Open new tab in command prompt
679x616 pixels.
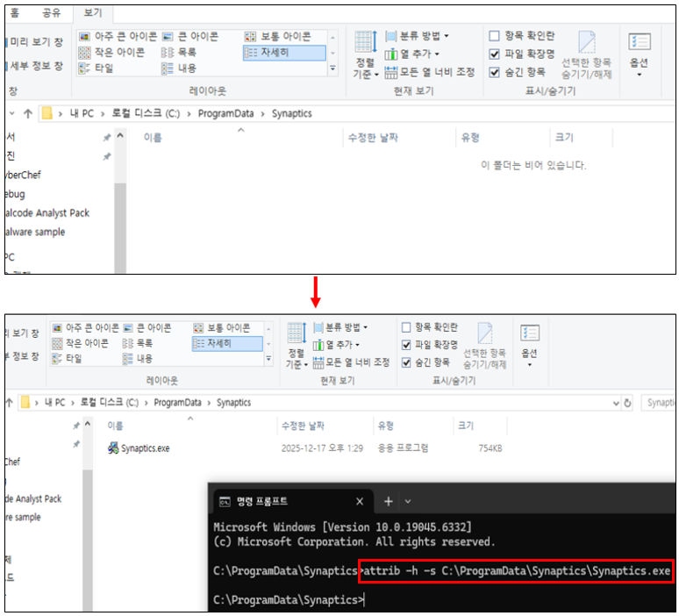(389, 502)
